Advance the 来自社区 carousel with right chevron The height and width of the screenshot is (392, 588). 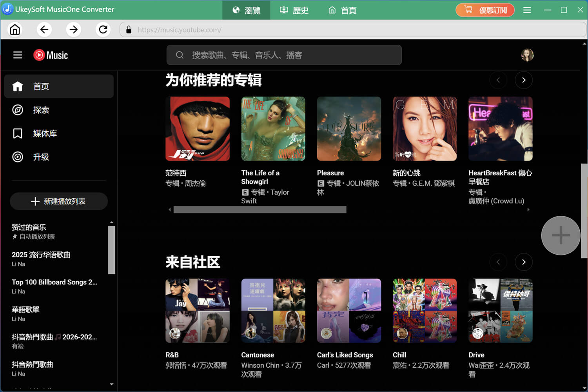point(524,262)
